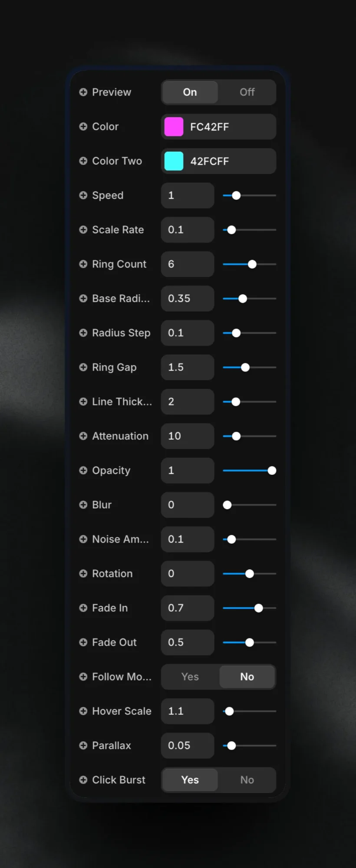Click the plus icon beside Ring Count
The height and width of the screenshot is (868, 356).
pos(83,264)
